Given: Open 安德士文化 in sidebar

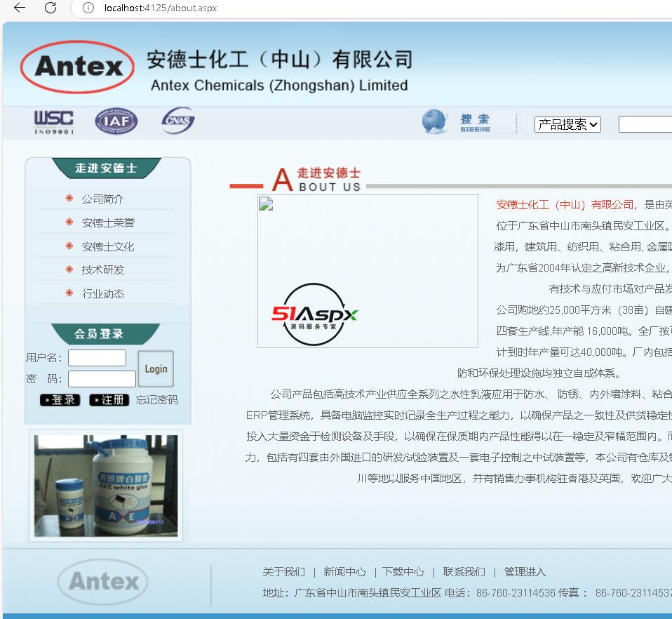Looking at the screenshot, I should point(108,246).
